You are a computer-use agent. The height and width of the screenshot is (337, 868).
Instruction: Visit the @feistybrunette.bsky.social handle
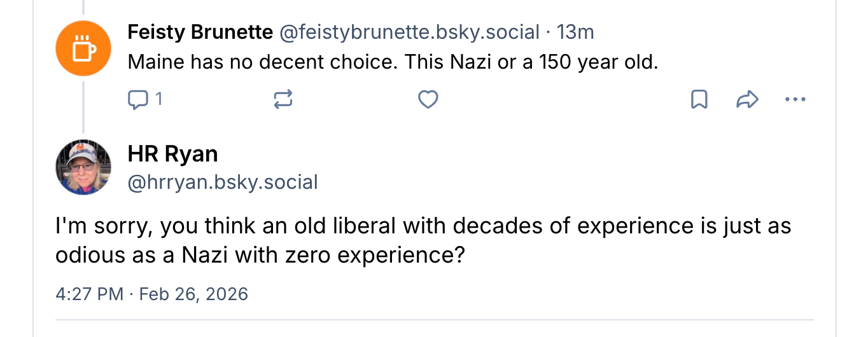point(409,32)
